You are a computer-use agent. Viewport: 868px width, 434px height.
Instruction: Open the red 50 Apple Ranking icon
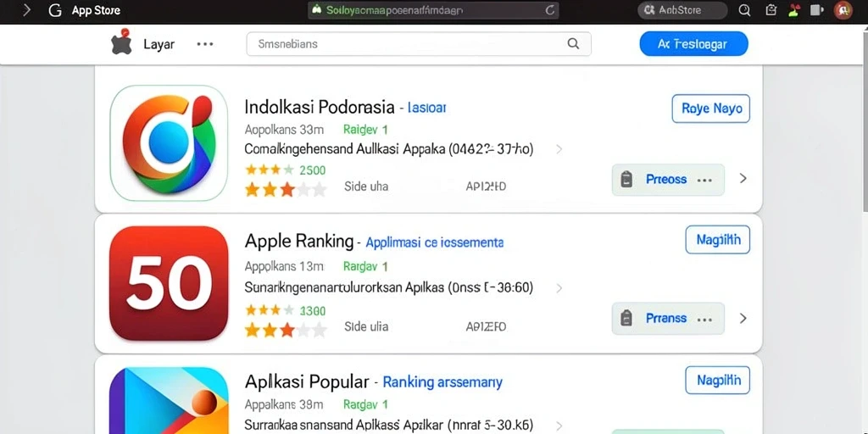(169, 283)
